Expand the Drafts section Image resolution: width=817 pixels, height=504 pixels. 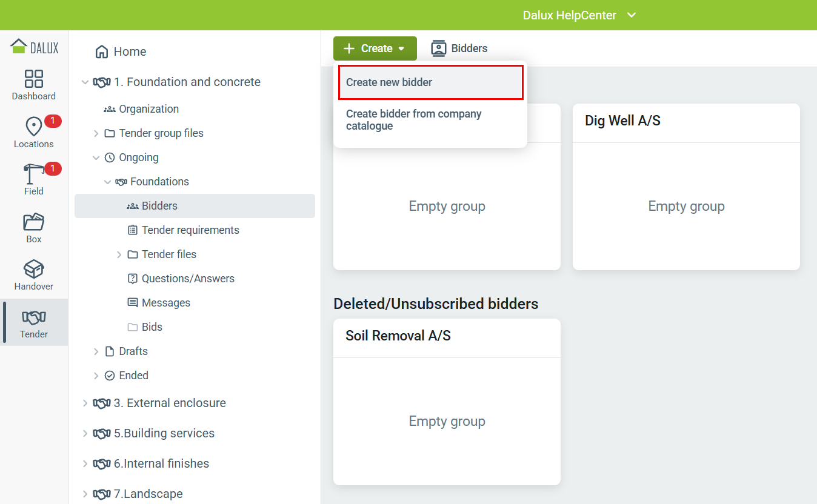[x=96, y=351]
